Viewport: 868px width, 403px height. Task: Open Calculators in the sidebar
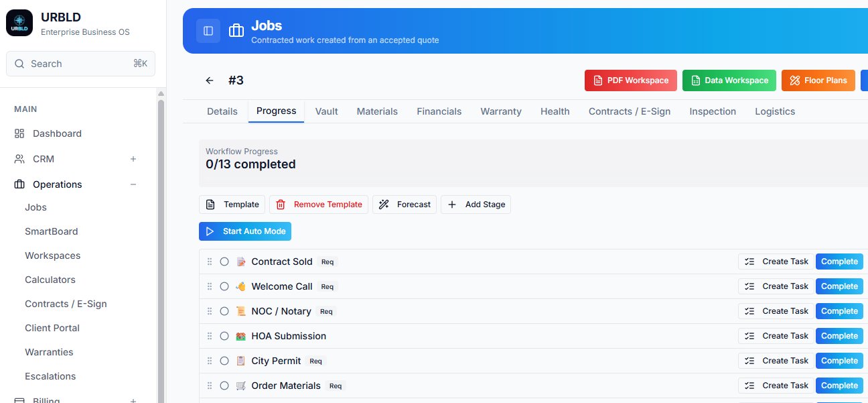coord(50,280)
